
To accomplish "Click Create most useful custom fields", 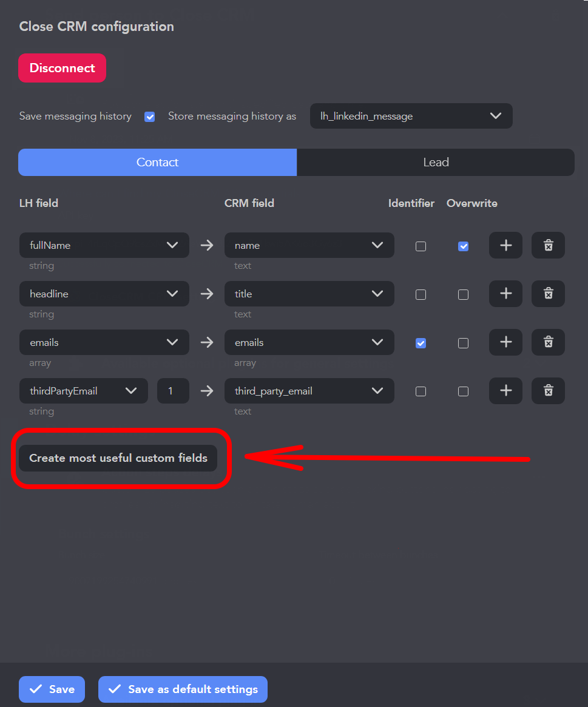I will point(118,458).
